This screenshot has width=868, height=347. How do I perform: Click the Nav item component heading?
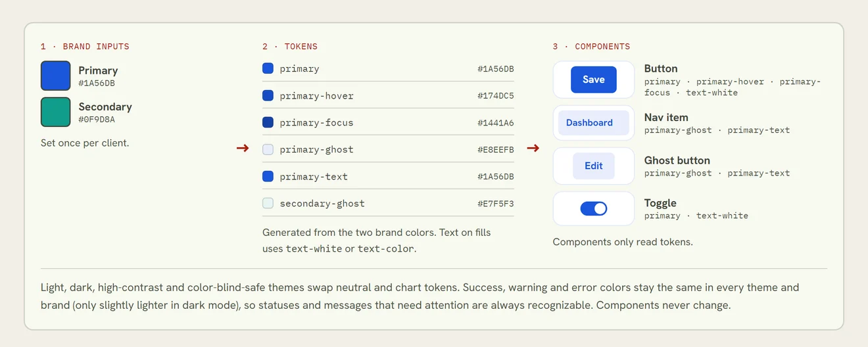pos(666,117)
